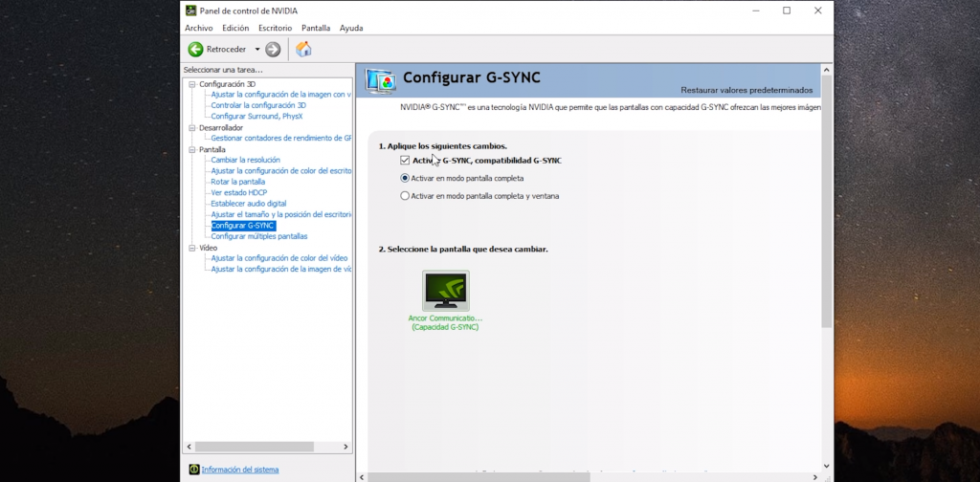
Task: Collapse the Pantalla tree section
Action: 191,149
